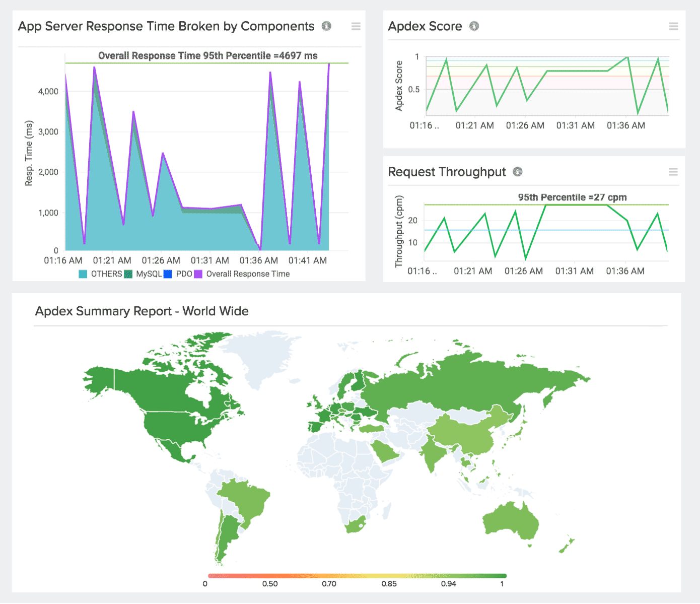
Task: Open hamburger menu on App Server Response Time panel
Action: 356,26
